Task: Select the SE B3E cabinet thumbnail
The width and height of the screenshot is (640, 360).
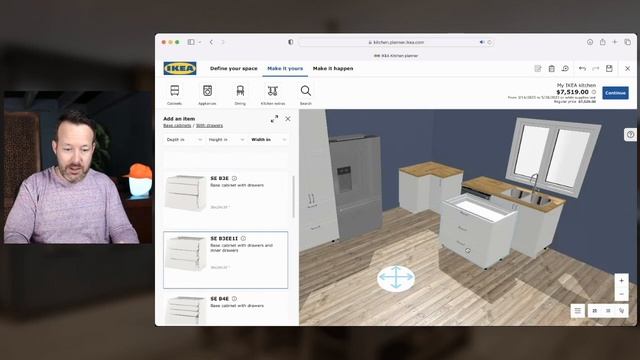Action: point(186,193)
